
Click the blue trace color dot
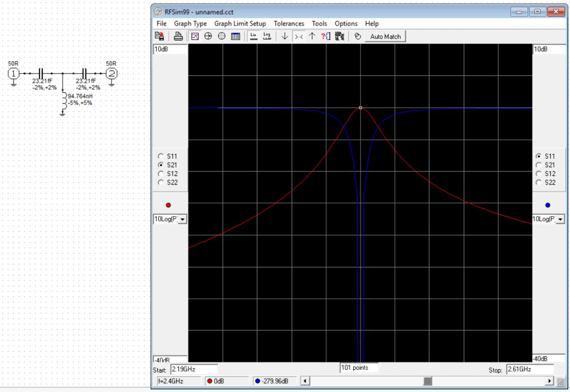pos(547,205)
